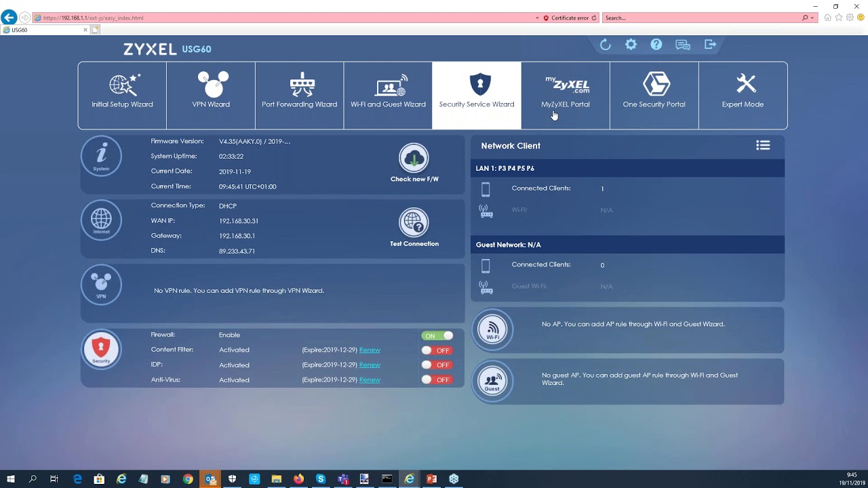Click the Guest round icon
The width and height of the screenshot is (868, 488).
492,381
